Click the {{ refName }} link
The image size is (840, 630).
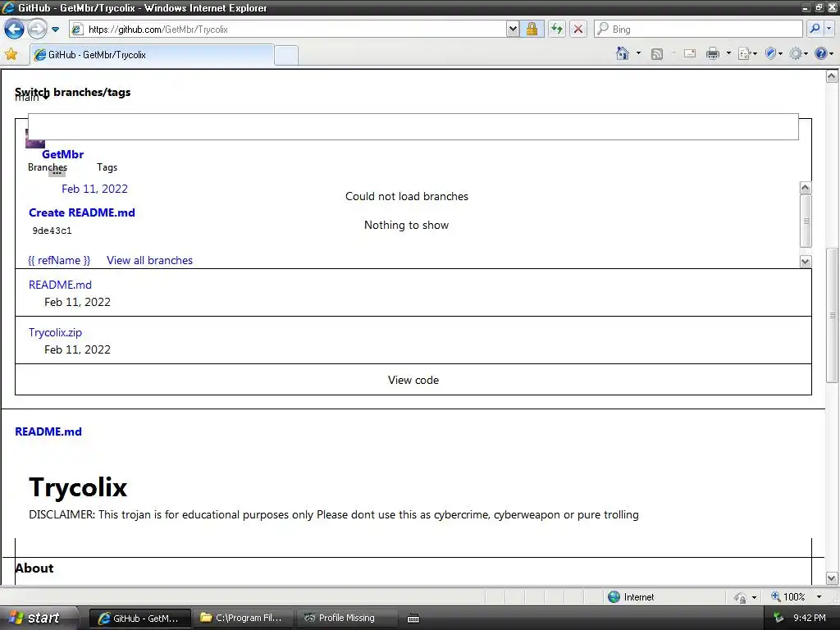[x=59, y=260]
